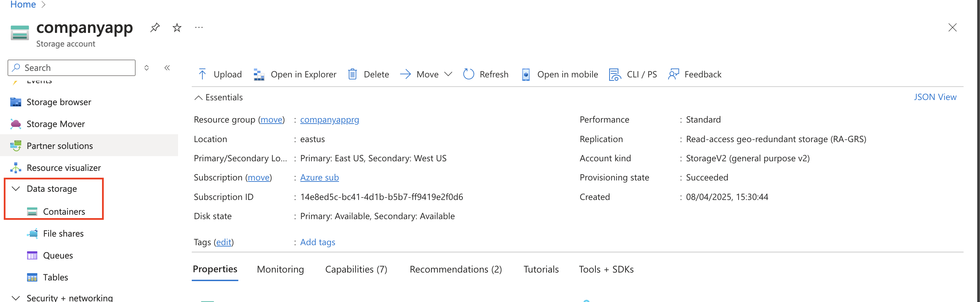
Task: Click the Upload button label
Action: [227, 74]
